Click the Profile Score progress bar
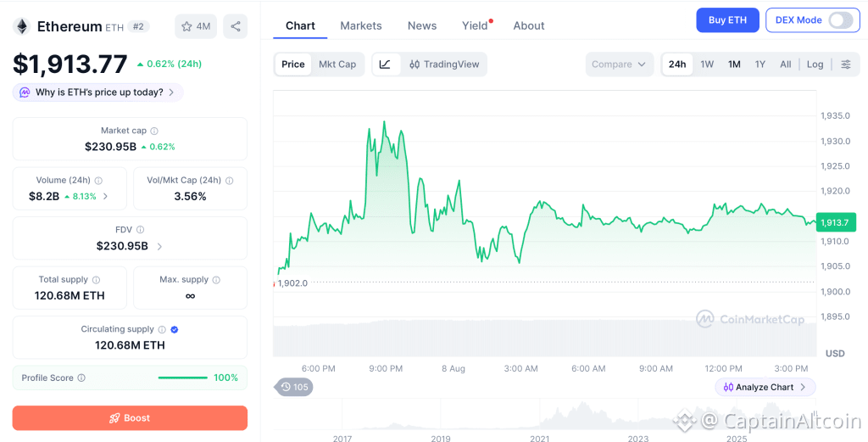The height and width of the screenshot is (442, 868). coord(183,378)
